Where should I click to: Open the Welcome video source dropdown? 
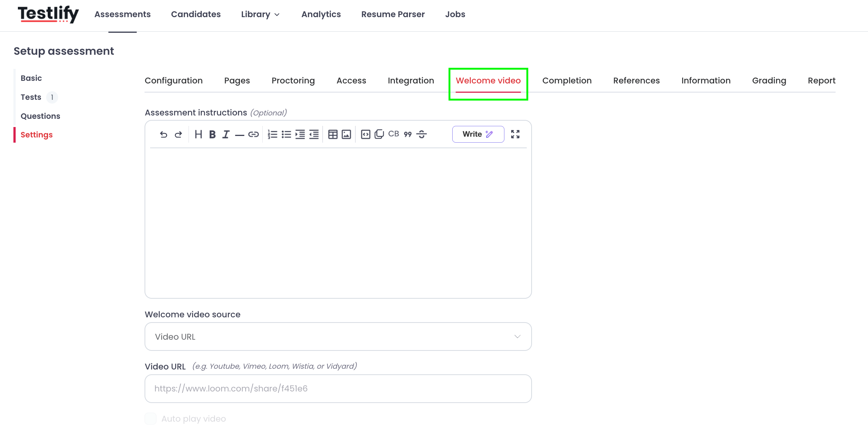pos(338,337)
